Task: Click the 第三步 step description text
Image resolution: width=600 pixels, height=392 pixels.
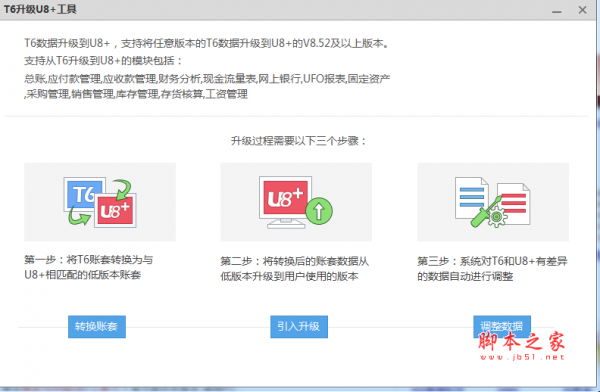Action: click(x=492, y=269)
